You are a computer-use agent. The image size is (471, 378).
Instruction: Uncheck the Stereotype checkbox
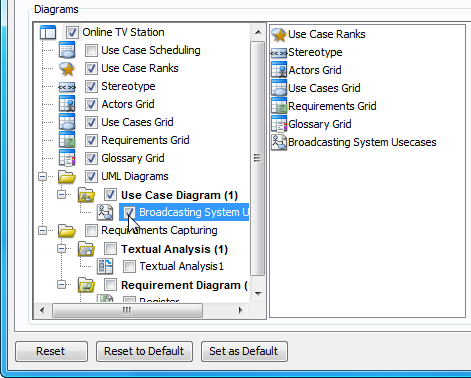[91, 86]
